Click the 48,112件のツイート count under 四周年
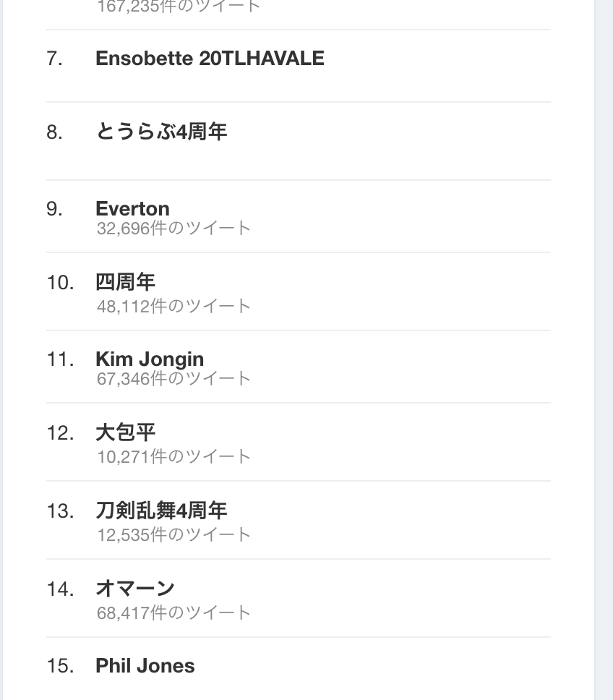Screen dimensions: 613x700 click(x=173, y=307)
